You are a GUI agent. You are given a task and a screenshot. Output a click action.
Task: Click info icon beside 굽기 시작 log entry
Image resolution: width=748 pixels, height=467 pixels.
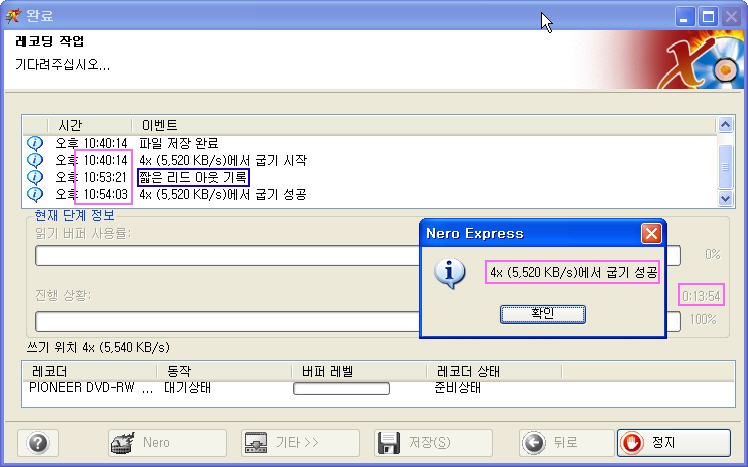click(35, 160)
